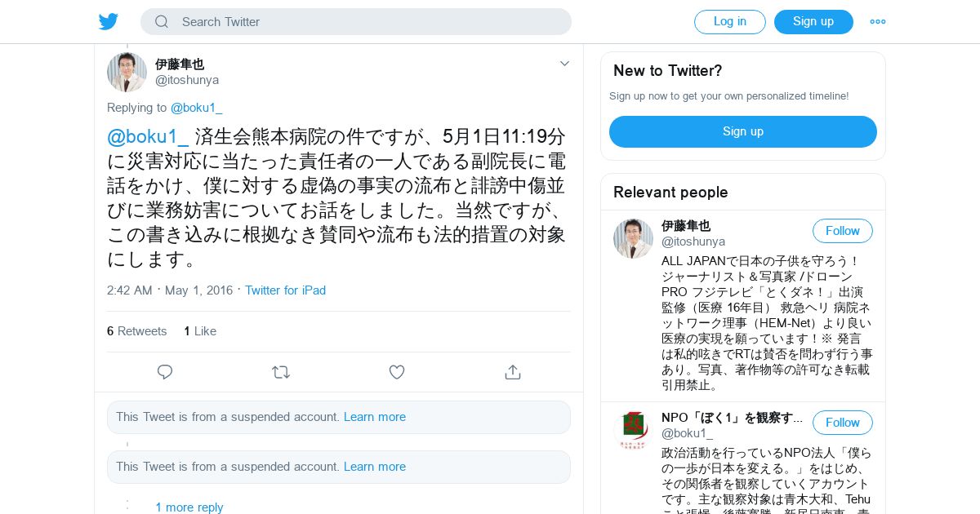Like the tweet with heart icon
This screenshot has width=980, height=514.
pos(397,372)
